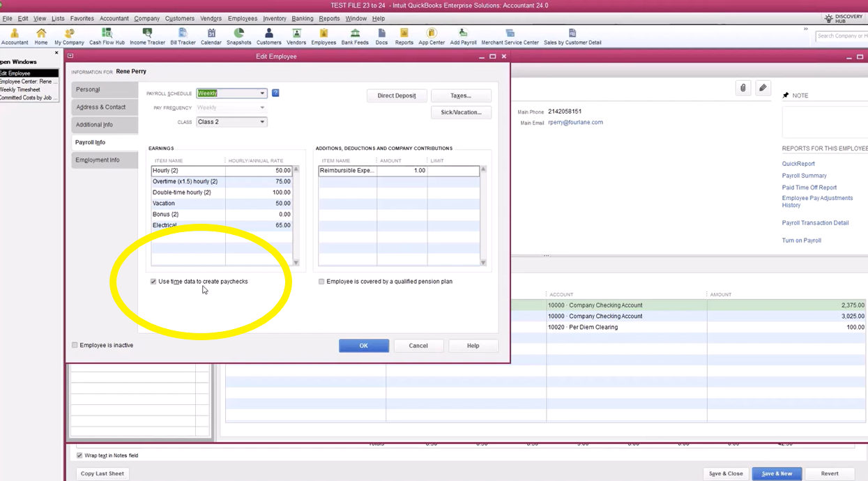Screen dimensions: 868x481
Task: Open the Class dropdown showing Class 2
Action: click(x=262, y=122)
